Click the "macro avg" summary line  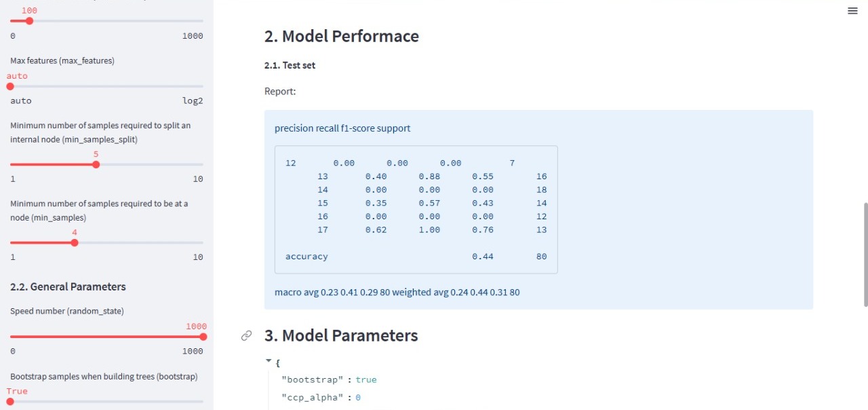[396, 292]
